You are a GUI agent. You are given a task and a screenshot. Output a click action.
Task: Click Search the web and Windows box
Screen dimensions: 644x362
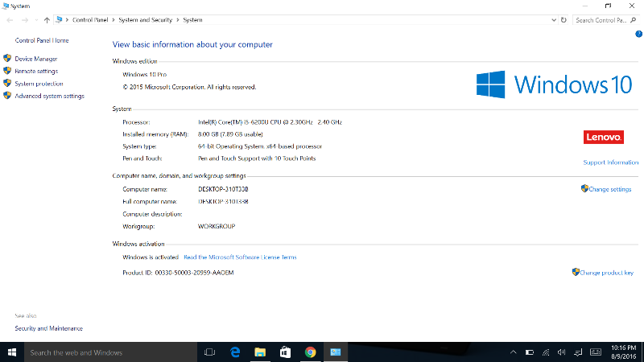pyautogui.click(x=110, y=352)
